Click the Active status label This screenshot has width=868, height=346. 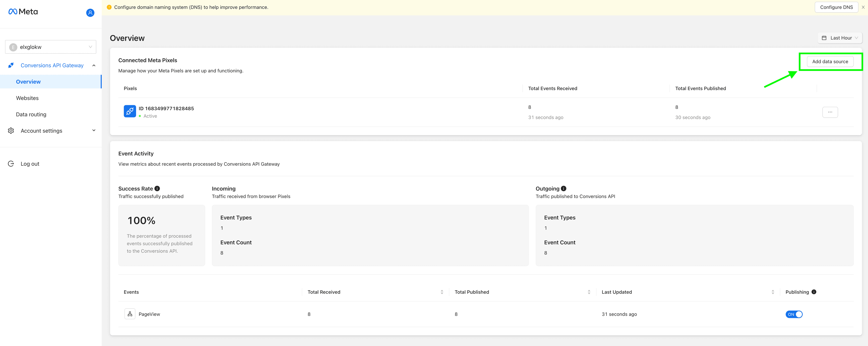coord(150,116)
